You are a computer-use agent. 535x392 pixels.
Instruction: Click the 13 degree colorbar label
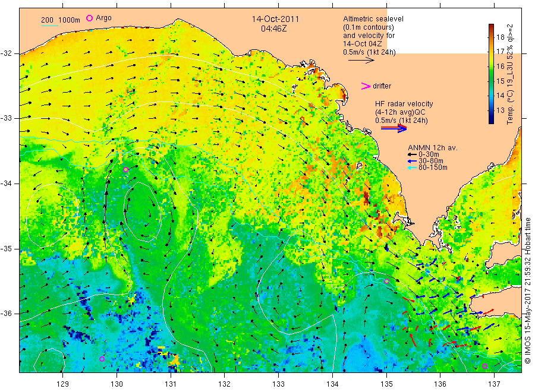coord(500,110)
